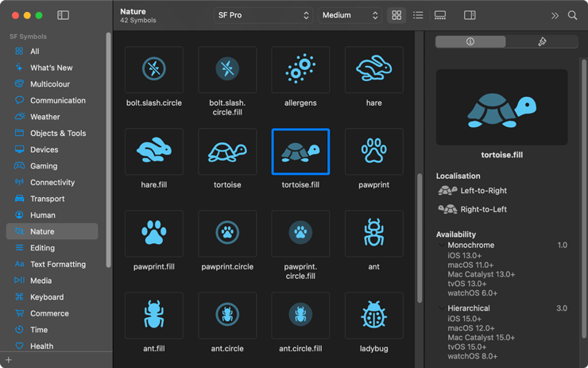This screenshot has width=588, height=368.
Task: Select the pawprint.circle symbol
Action: 227,234
